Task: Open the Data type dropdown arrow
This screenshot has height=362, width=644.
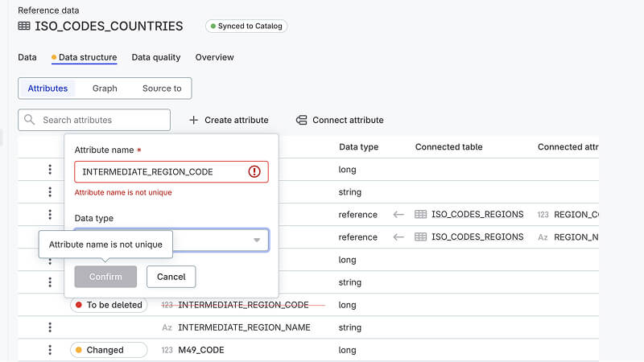Action: pos(257,240)
